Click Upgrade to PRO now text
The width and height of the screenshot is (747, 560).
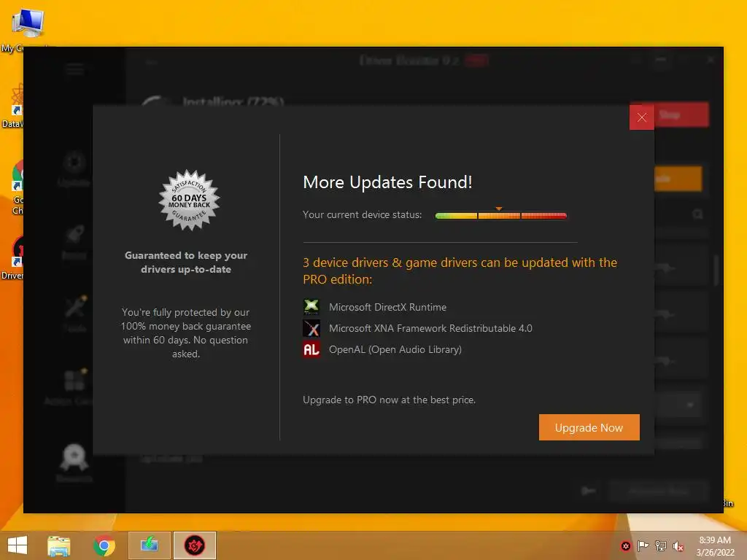390,400
